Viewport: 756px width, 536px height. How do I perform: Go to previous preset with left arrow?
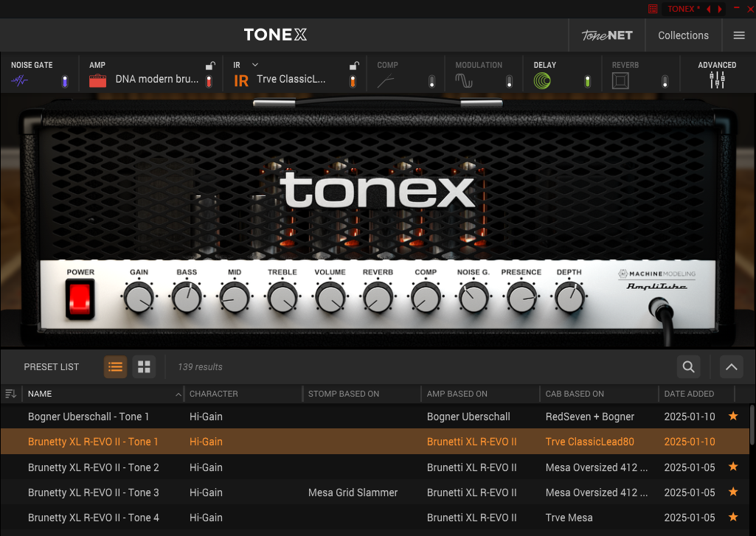[709, 9]
